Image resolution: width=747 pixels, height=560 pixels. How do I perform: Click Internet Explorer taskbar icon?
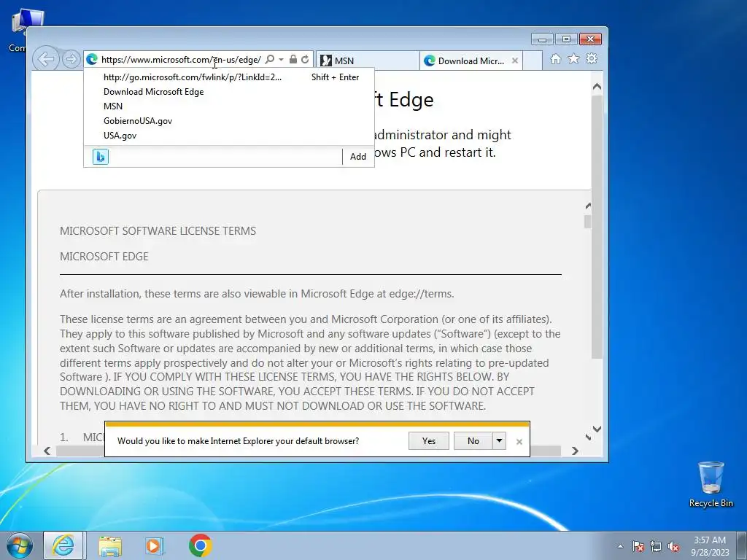coord(63,545)
